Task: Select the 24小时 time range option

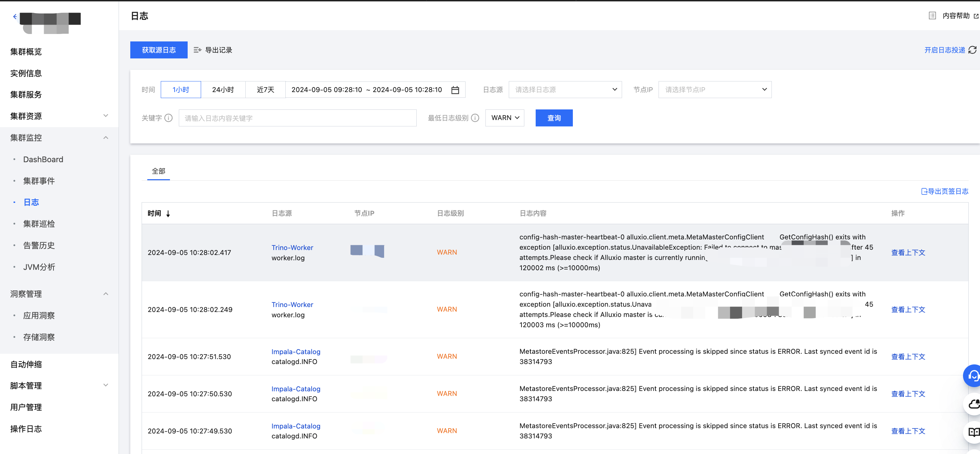Action: coord(223,90)
